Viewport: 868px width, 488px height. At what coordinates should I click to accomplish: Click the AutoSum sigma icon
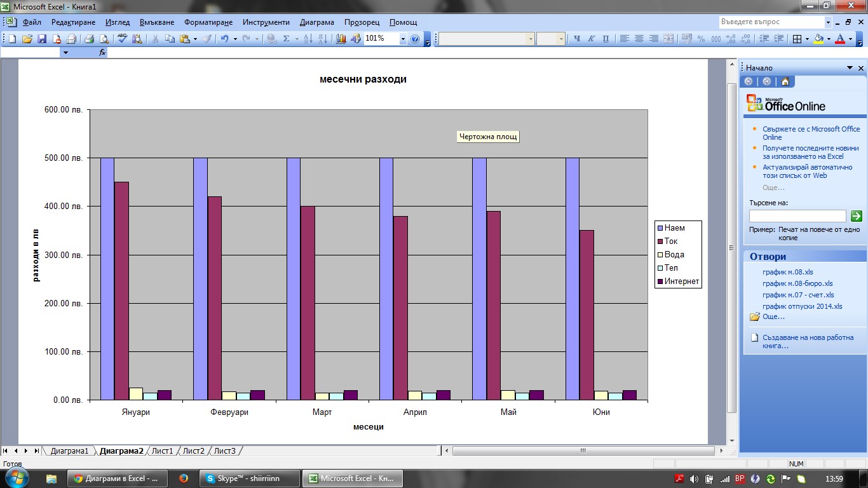287,39
